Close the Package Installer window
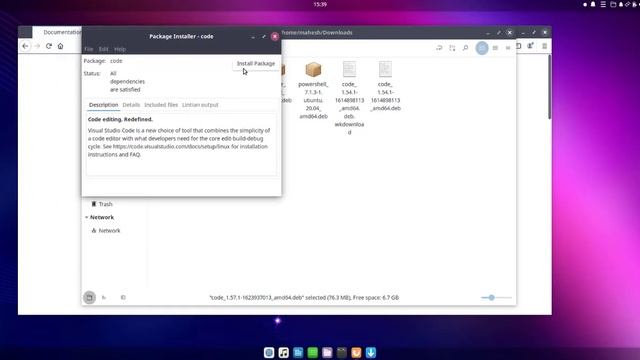640x360 pixels. (x=275, y=36)
